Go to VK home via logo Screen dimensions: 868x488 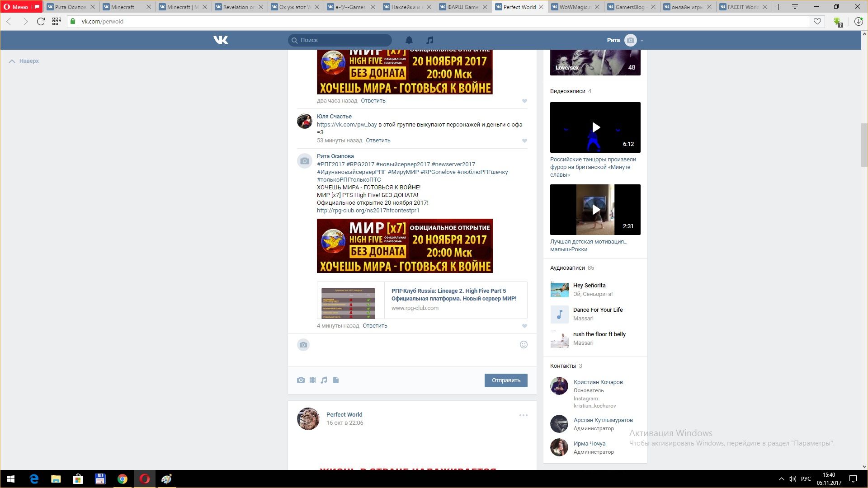coord(221,40)
